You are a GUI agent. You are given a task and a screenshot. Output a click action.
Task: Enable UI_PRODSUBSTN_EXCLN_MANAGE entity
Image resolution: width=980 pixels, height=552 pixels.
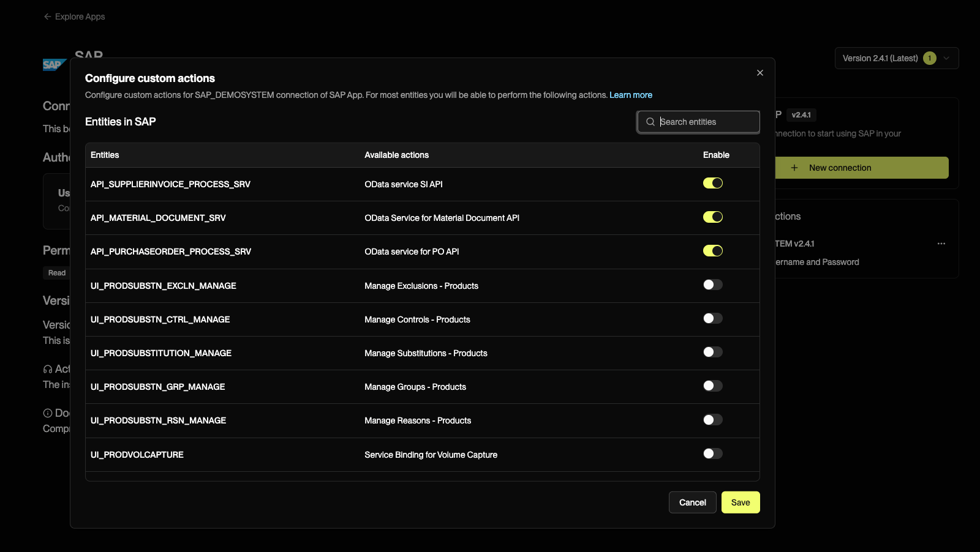712,285
